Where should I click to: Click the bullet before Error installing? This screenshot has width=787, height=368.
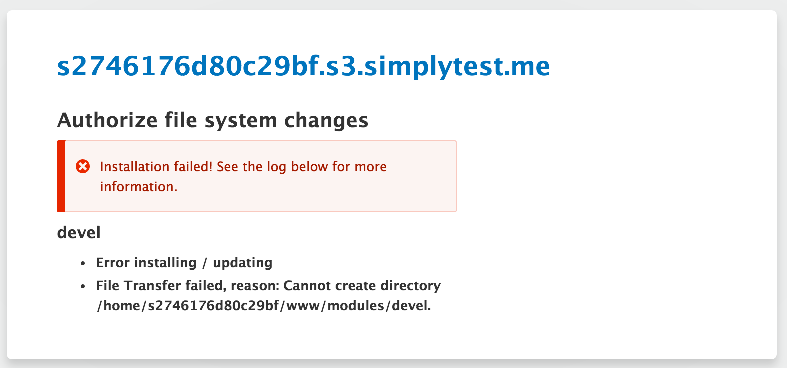click(x=83, y=263)
